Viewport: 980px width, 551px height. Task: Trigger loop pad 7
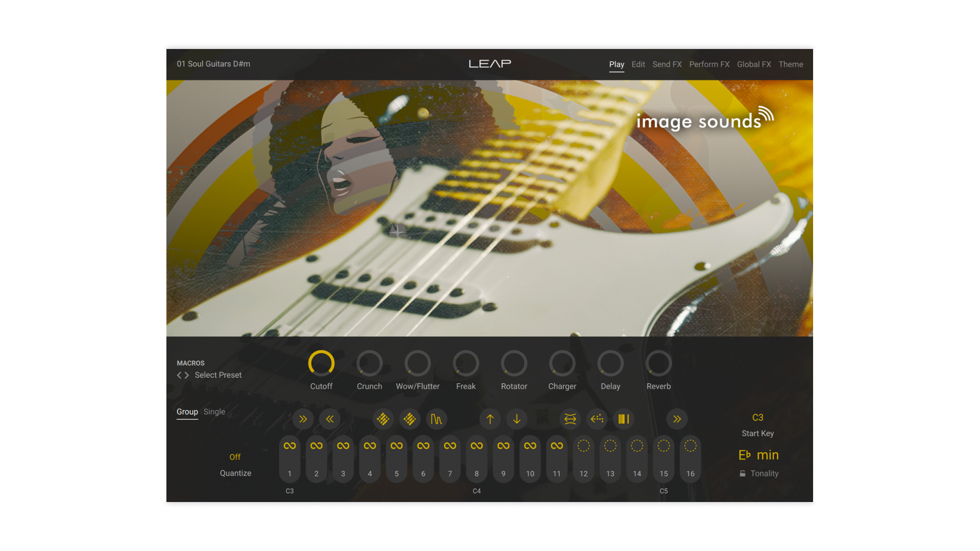pyautogui.click(x=450, y=459)
